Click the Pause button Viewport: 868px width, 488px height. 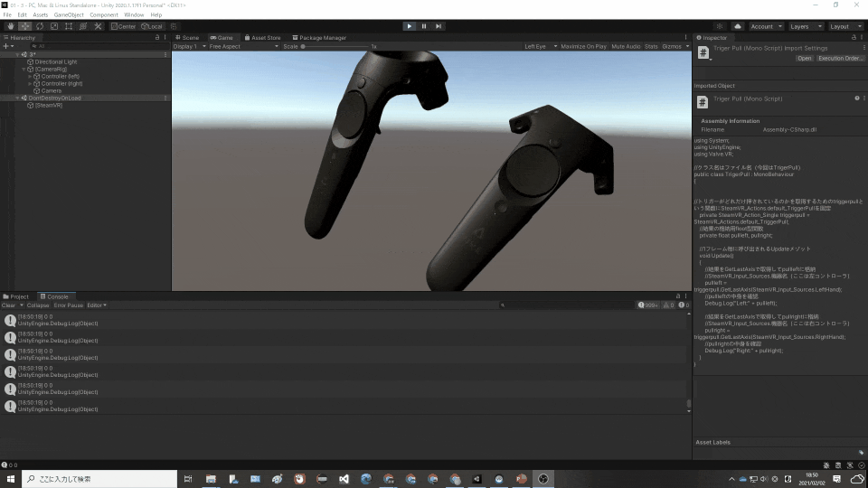tap(423, 26)
